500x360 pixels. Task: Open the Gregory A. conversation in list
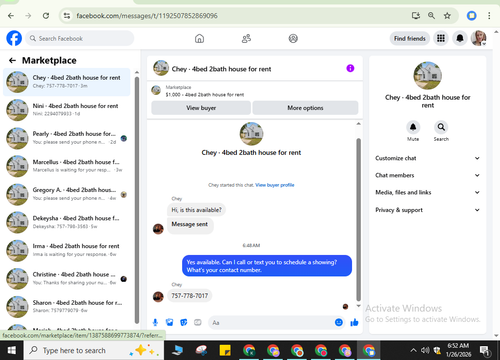67,194
